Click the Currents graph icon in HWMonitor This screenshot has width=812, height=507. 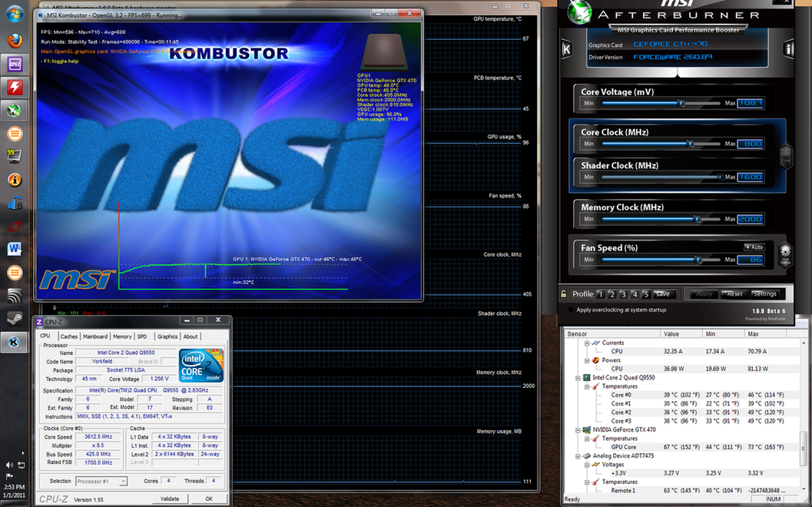pyautogui.click(x=595, y=343)
